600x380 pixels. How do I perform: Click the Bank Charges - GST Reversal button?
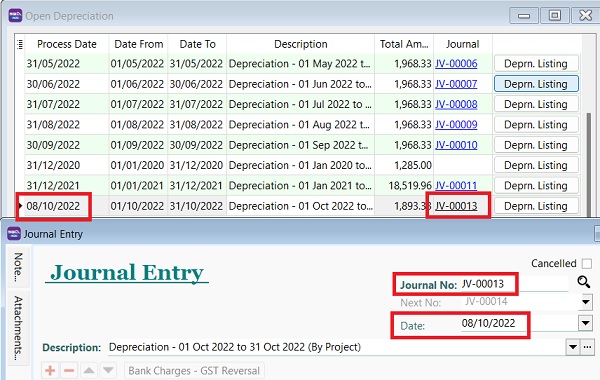(194, 370)
